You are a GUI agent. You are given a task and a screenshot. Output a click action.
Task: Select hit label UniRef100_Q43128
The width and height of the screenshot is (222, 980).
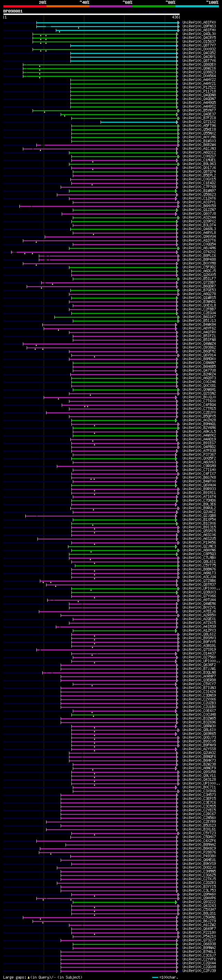click(199, 779)
